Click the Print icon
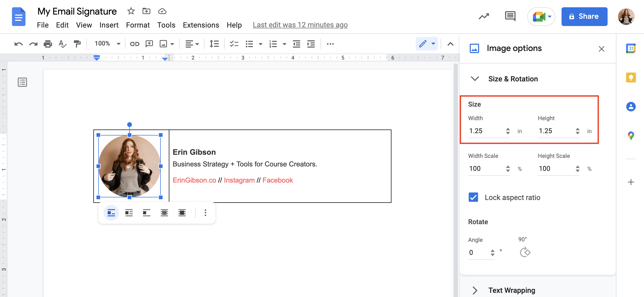This screenshot has width=644, height=297. 48,44
